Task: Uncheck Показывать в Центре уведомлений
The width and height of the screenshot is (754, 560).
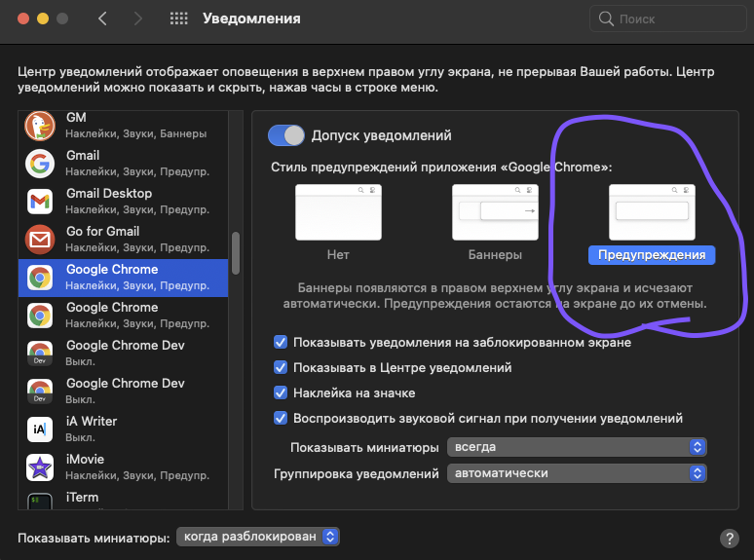Action: coord(281,368)
